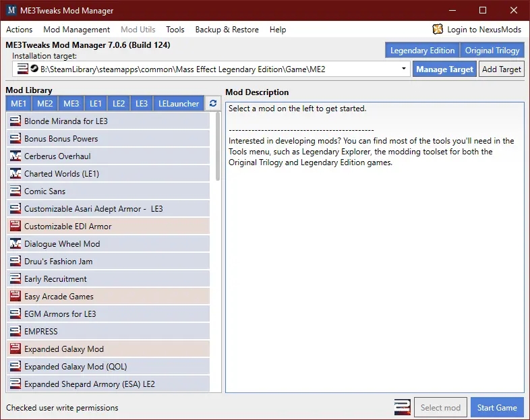Select the Cerberus Overhaul mod

(108, 156)
